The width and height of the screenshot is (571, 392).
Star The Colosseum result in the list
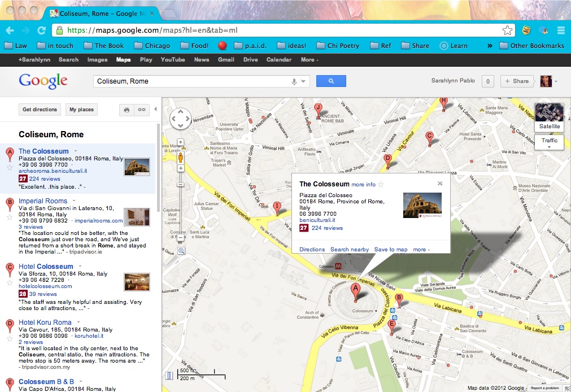(x=10, y=167)
